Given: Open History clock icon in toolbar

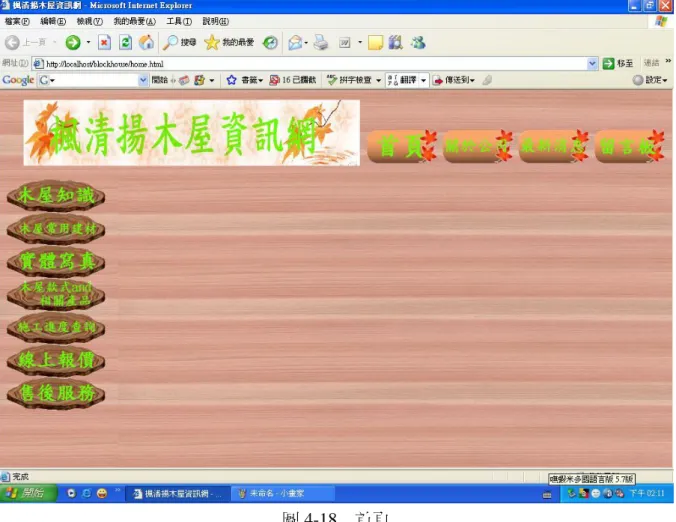Looking at the screenshot, I should (x=270, y=42).
